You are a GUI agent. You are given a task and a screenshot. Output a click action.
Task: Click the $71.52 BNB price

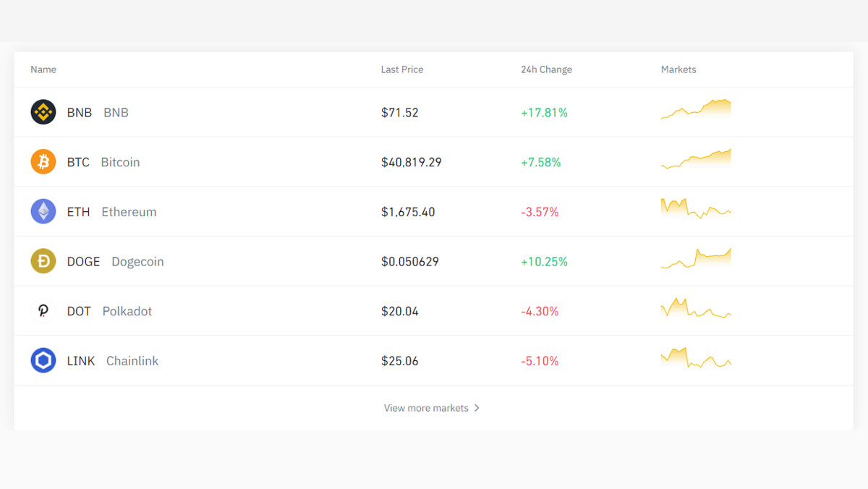click(400, 113)
